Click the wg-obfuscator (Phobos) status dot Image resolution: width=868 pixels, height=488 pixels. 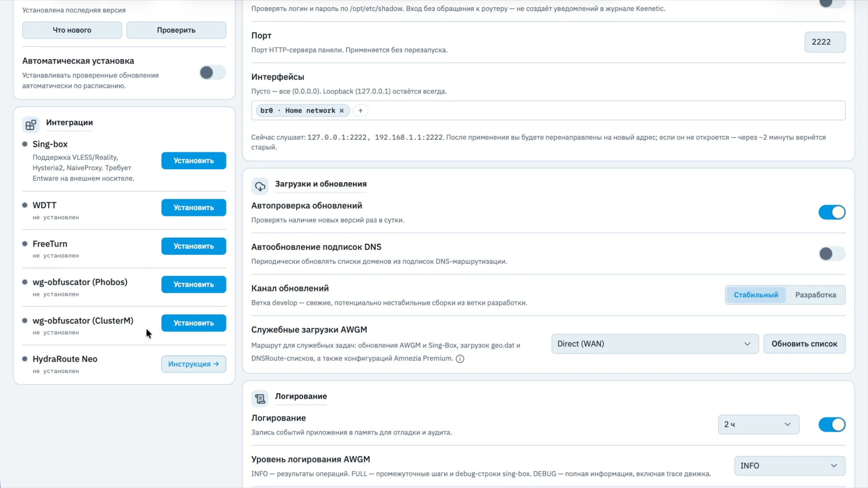point(25,282)
